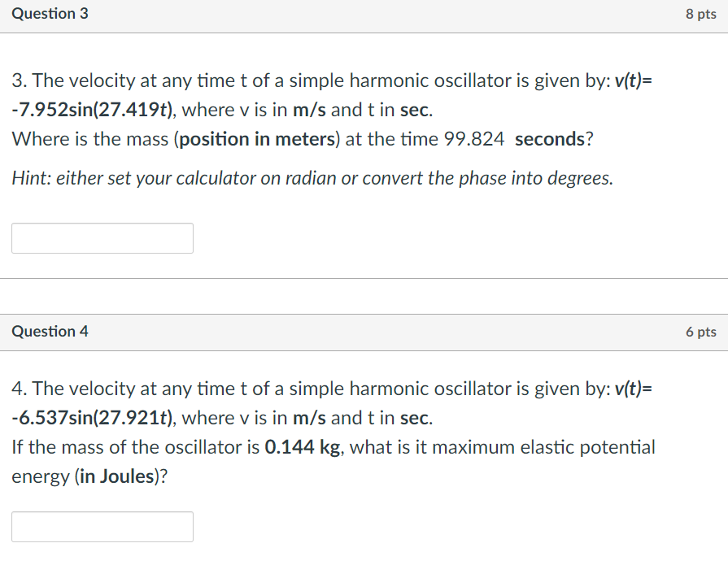
Task: Click the Question 4 header bar background
Action: click(x=366, y=331)
